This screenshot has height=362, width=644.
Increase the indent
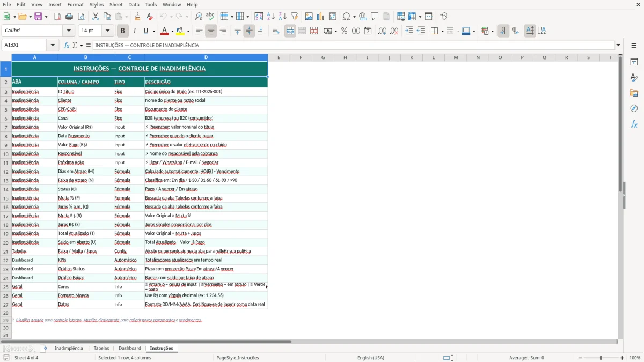(x=409, y=31)
